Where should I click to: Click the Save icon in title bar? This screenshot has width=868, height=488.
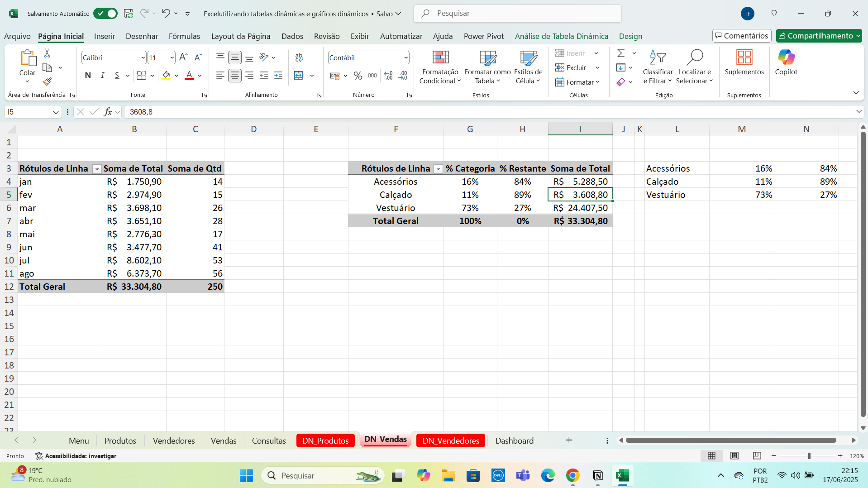click(129, 14)
